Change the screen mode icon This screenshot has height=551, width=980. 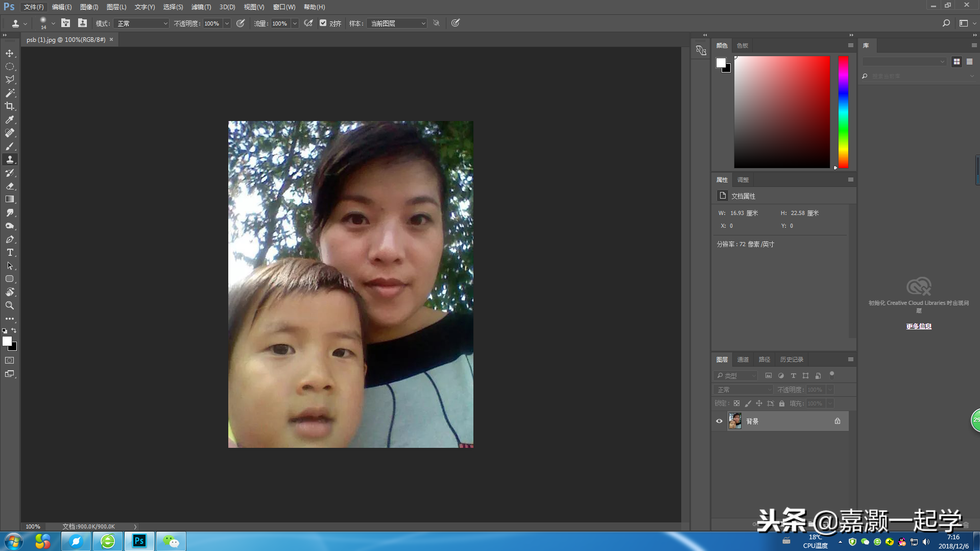click(10, 374)
